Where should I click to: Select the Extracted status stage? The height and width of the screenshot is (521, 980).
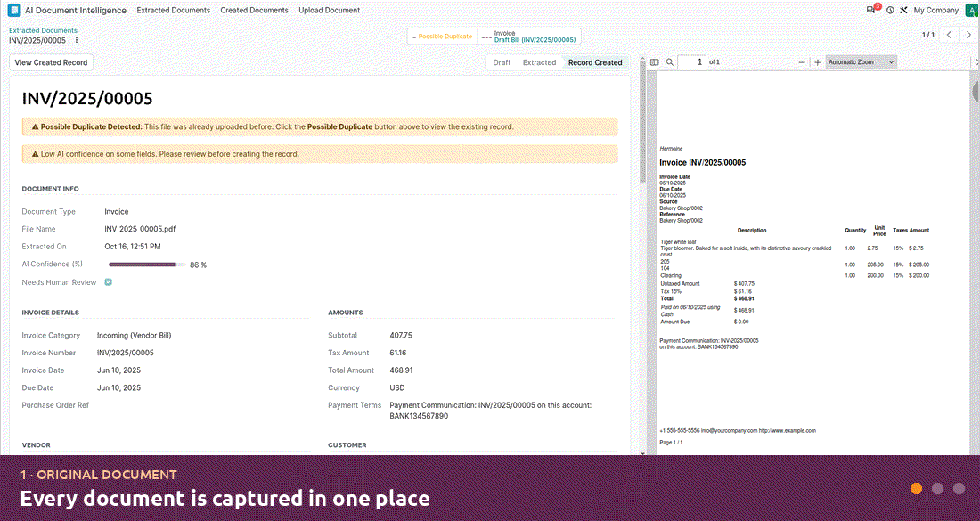[539, 62]
